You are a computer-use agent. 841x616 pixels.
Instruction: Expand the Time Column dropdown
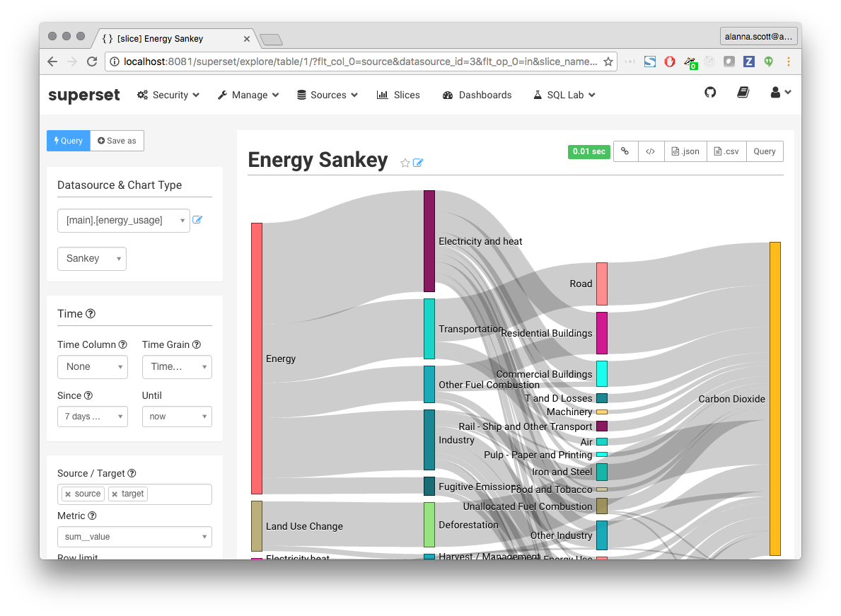tap(93, 367)
